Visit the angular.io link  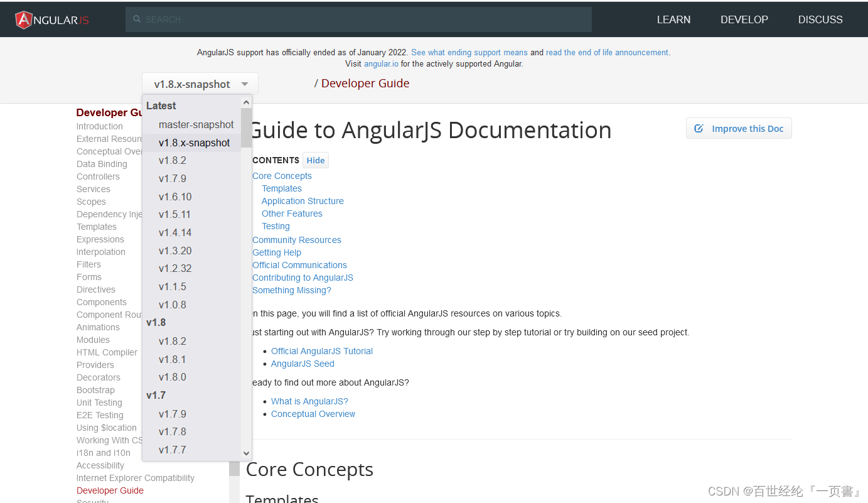(381, 63)
